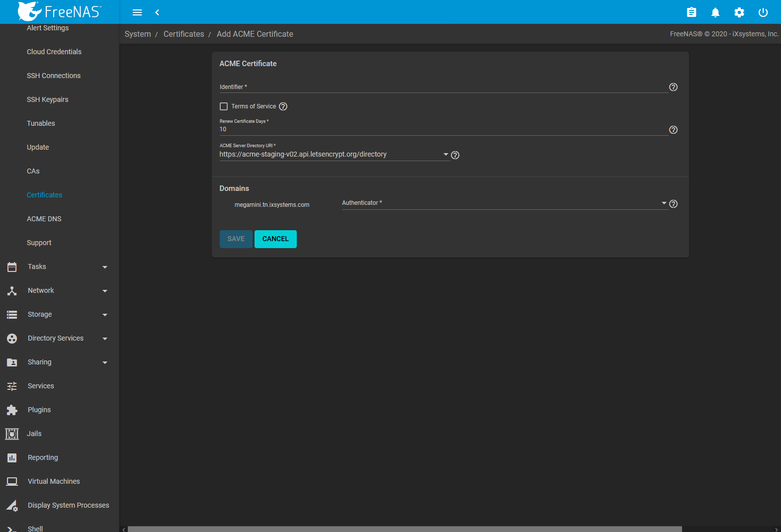Open Display System Processes in sidebar
Screen dimensions: 781x532
tap(69, 505)
